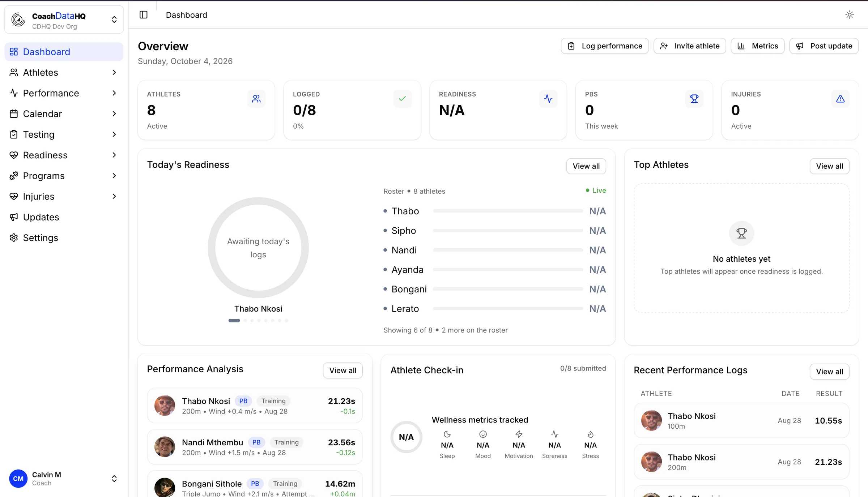
Task: Select the Calendar sidebar section
Action: (x=64, y=113)
